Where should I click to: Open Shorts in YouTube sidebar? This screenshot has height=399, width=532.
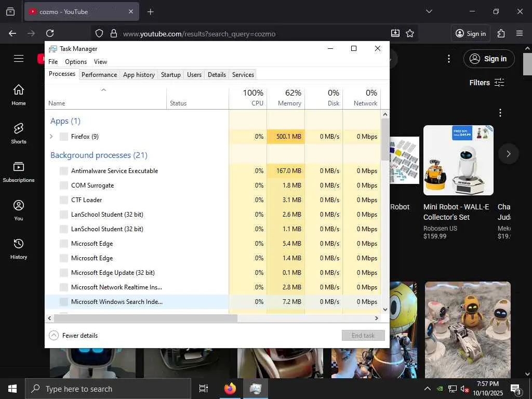(x=19, y=134)
